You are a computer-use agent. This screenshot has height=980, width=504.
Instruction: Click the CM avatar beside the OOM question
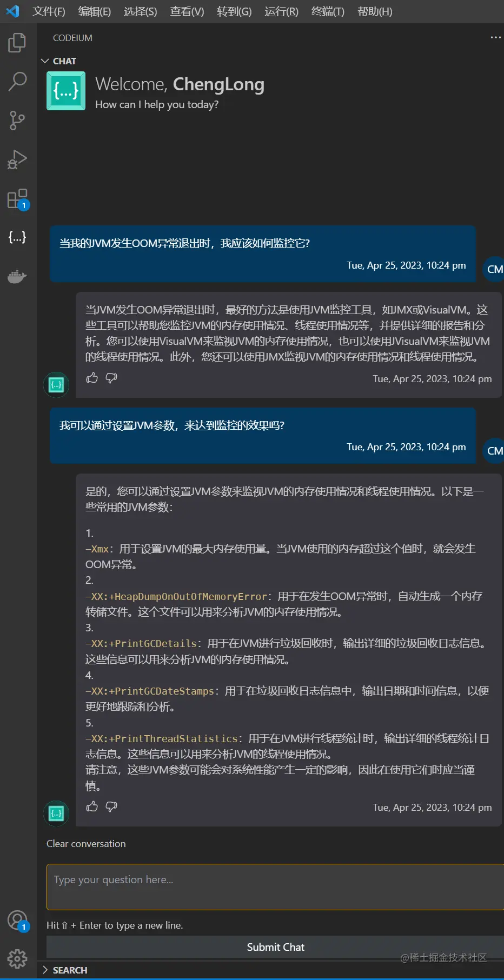click(494, 269)
